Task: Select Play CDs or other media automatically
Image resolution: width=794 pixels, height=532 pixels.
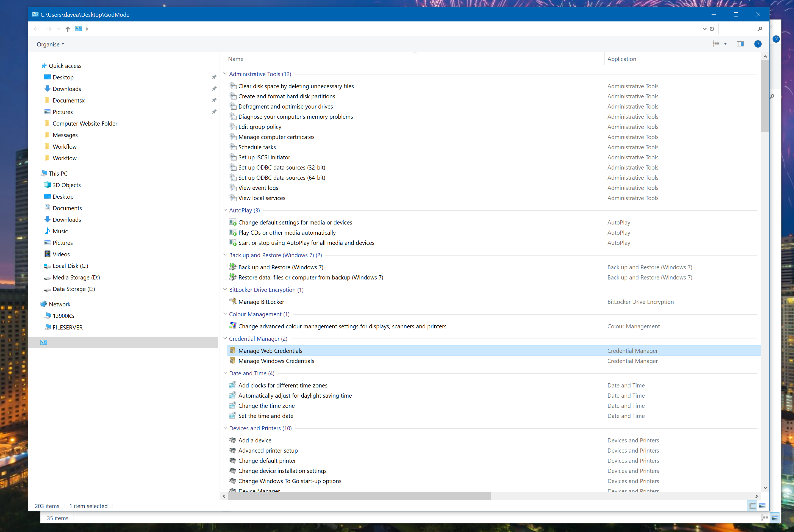Action: point(287,233)
